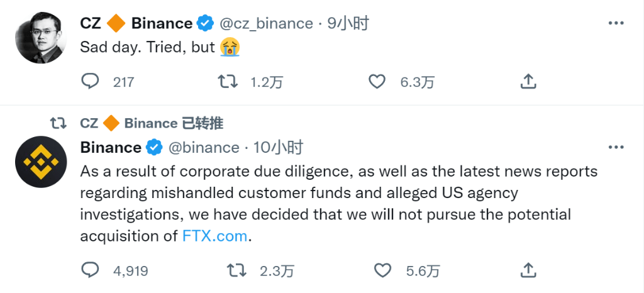Open the tweet's 10小时 timestamp
Screen dimensions: 644x293
279,148
